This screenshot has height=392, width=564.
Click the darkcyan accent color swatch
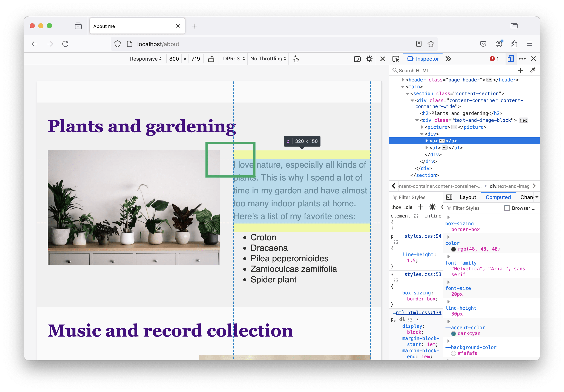coord(454,334)
